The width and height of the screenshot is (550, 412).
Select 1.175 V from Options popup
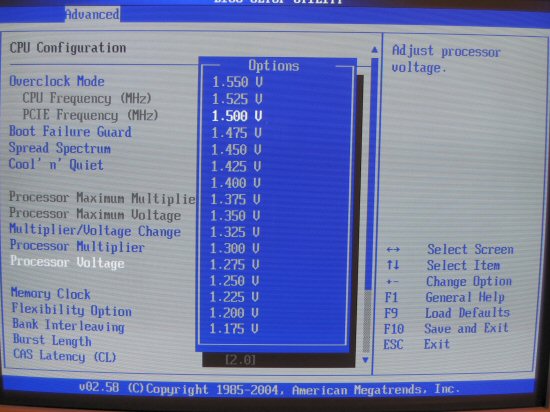(x=234, y=329)
